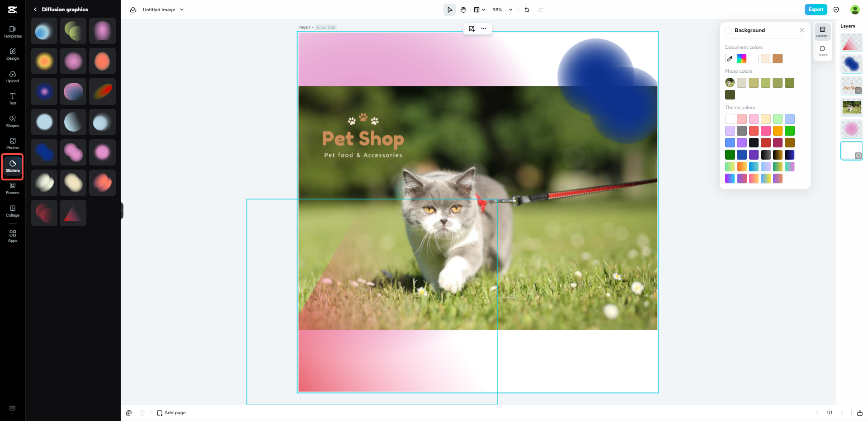Open the Text sidebar panel

[x=13, y=99]
